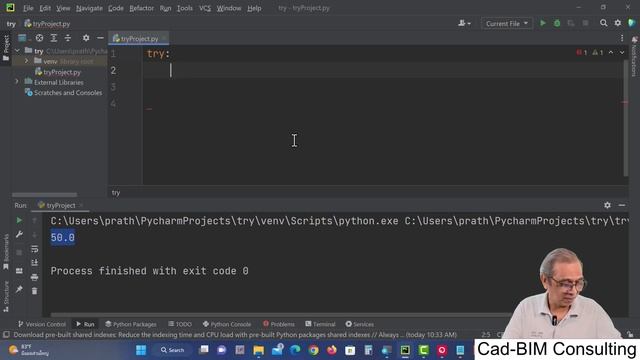Print the Run console output
640x360 pixels.
[x=35, y=277]
